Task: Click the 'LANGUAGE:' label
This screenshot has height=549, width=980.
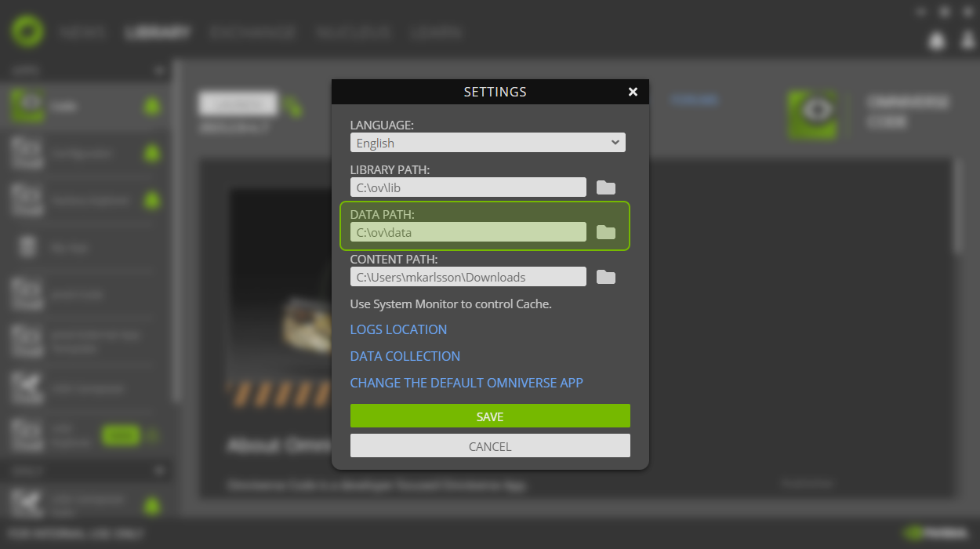Action: coord(382,125)
